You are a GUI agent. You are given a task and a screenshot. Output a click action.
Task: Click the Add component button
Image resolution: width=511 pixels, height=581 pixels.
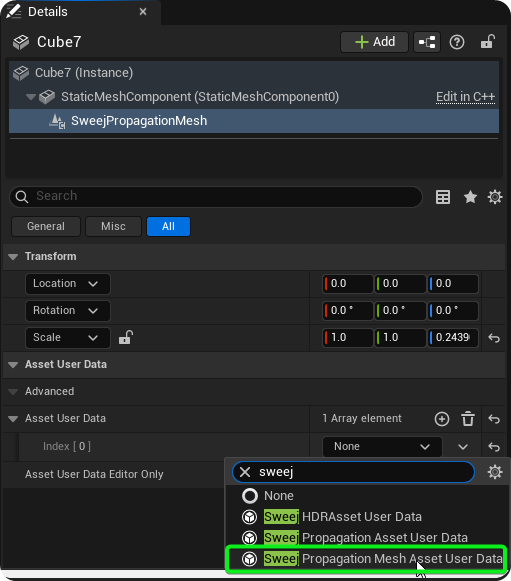point(374,42)
